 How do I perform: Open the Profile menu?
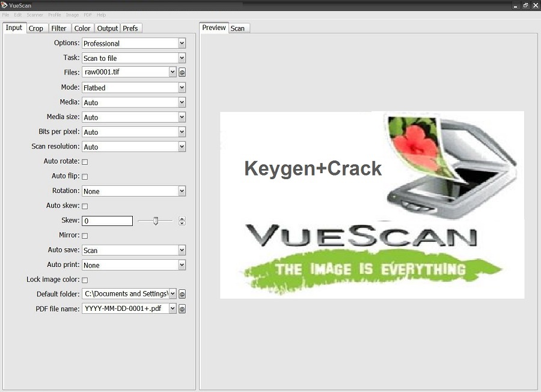[x=55, y=15]
